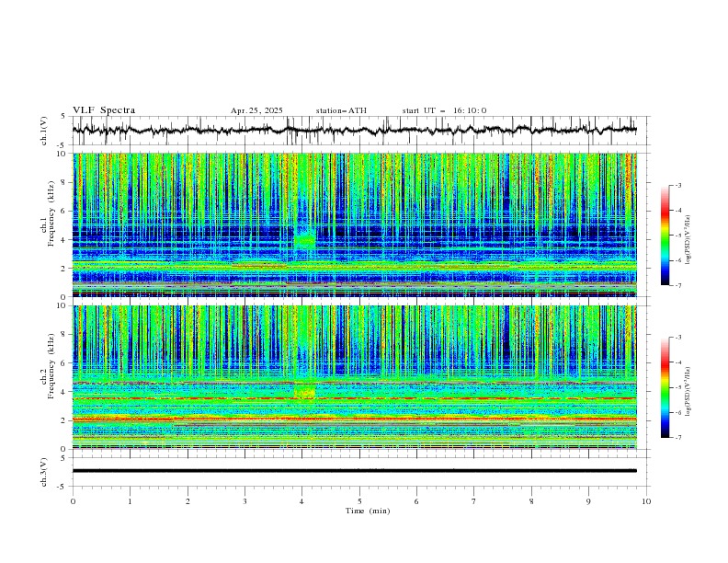Click the "ch.3(V)" axis label
The height and width of the screenshot is (563, 728).
(x=44, y=472)
